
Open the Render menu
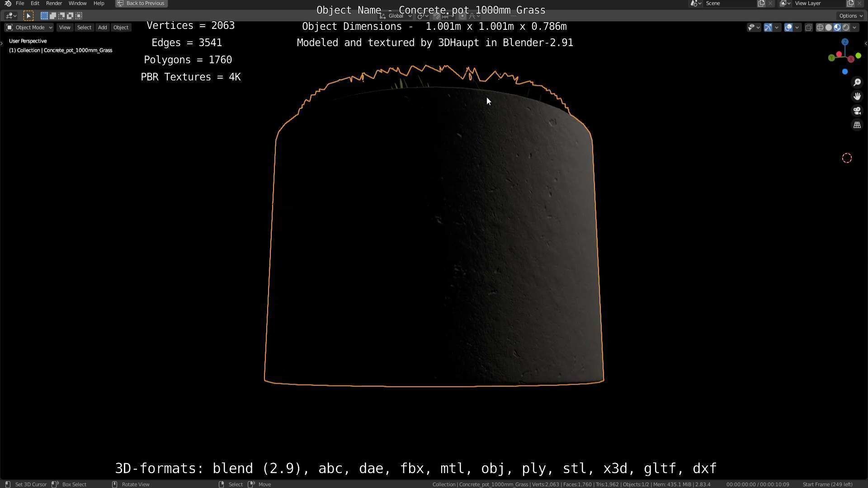(54, 3)
